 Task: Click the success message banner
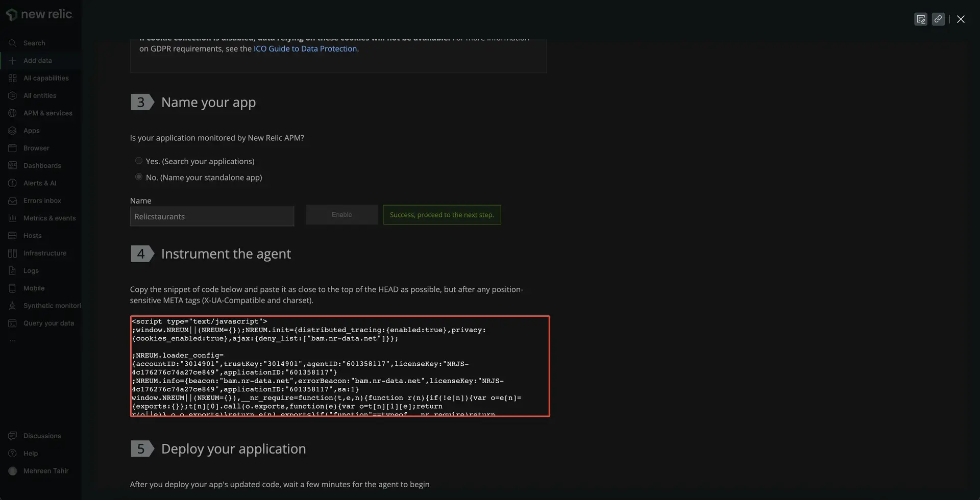pos(442,215)
